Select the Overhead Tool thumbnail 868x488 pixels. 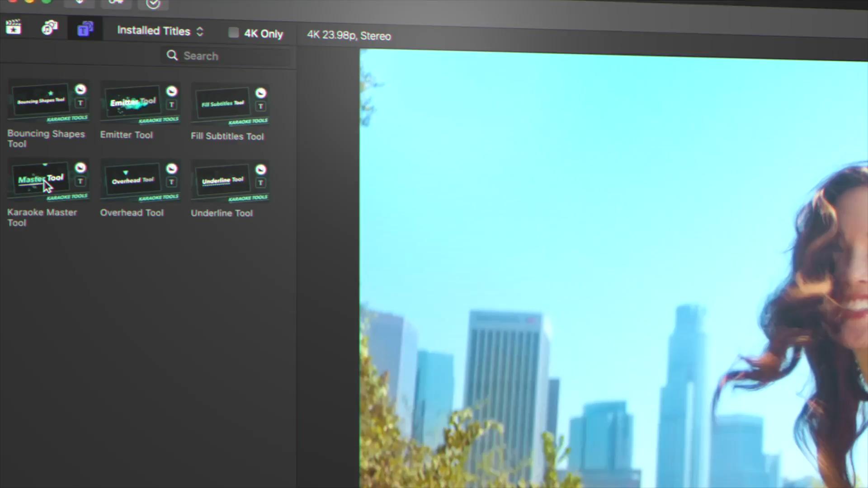[x=140, y=181]
